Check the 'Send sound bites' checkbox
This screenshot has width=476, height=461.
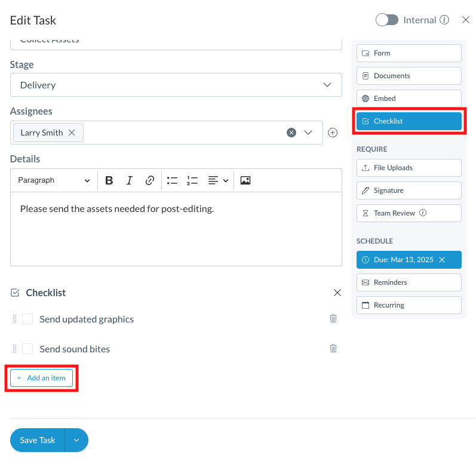coord(27,349)
